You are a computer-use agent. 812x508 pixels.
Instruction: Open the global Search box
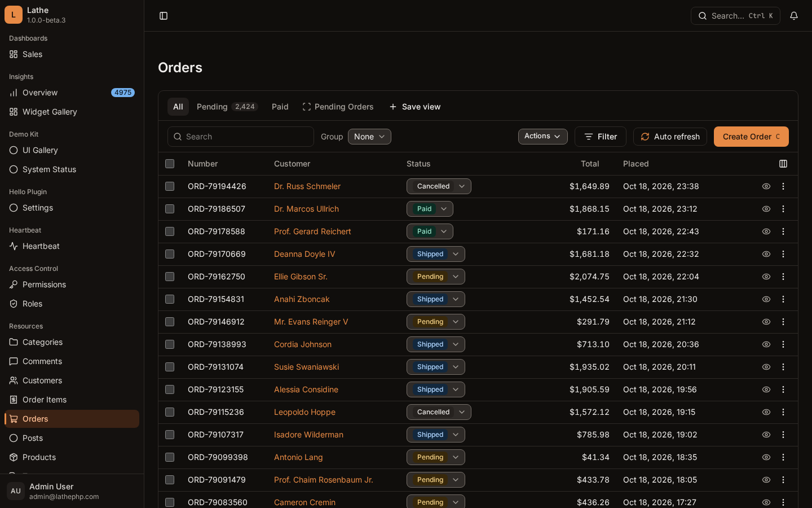[x=735, y=16]
